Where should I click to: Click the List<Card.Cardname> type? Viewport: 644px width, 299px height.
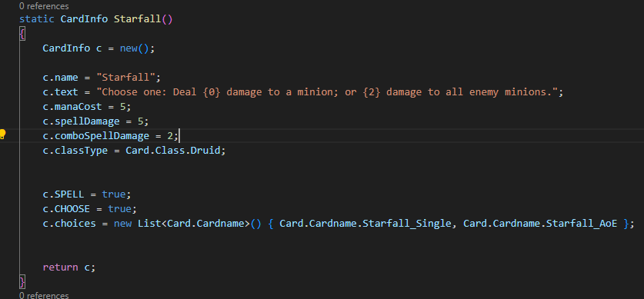click(x=193, y=224)
